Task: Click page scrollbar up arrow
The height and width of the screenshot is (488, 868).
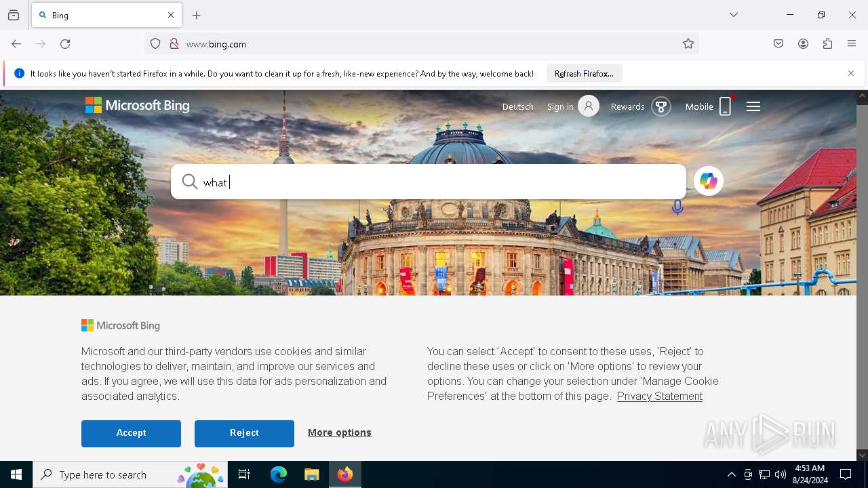Action: [862, 97]
